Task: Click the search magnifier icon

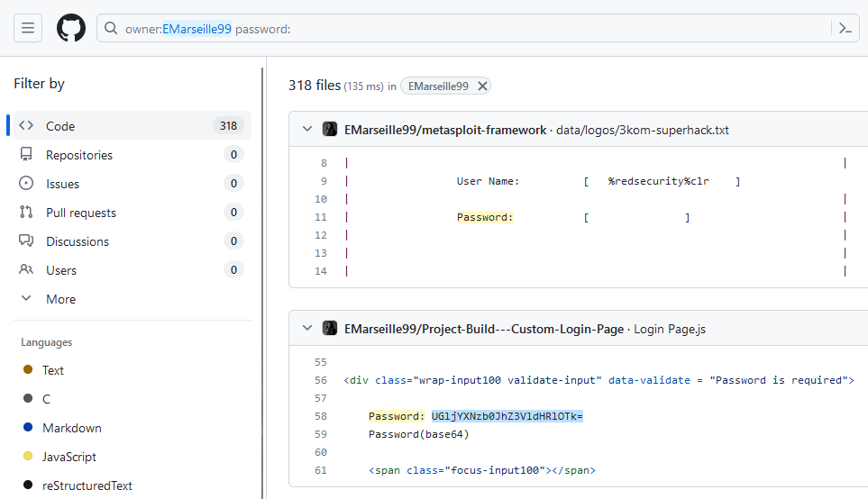Action: (x=111, y=28)
